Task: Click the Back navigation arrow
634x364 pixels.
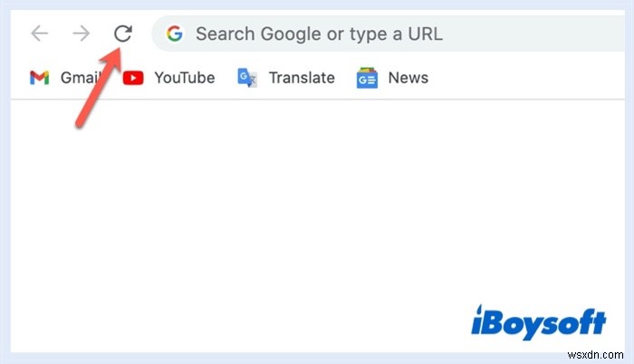Action: (39, 34)
